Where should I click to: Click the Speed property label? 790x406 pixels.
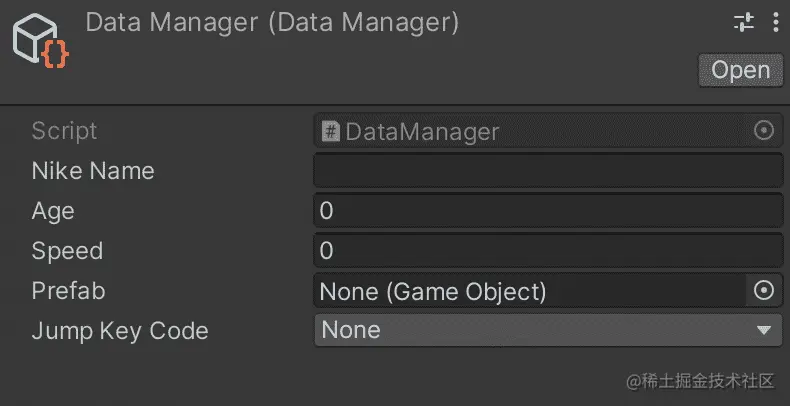(x=67, y=251)
